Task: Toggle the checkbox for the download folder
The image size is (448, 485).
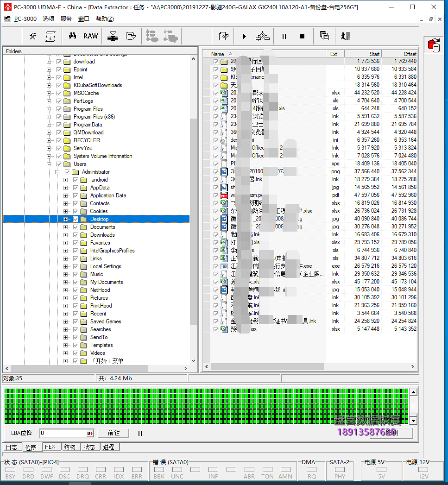Action: pyautogui.click(x=59, y=62)
